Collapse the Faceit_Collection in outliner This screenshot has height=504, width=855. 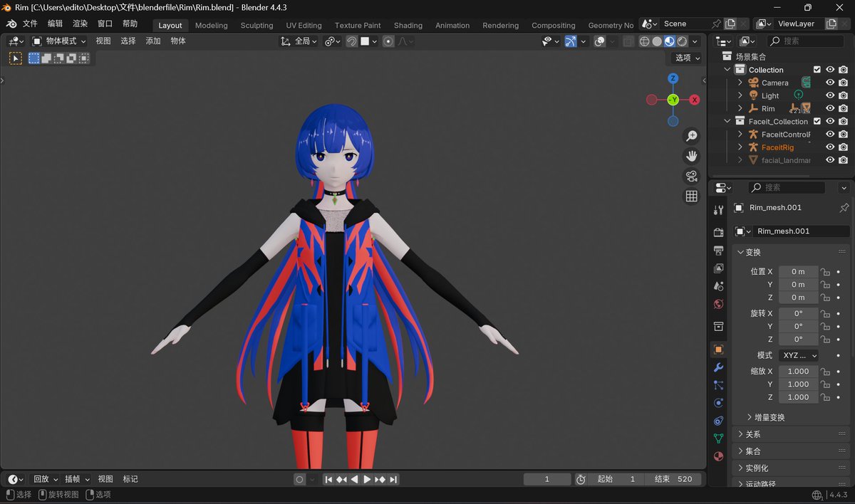[727, 121]
